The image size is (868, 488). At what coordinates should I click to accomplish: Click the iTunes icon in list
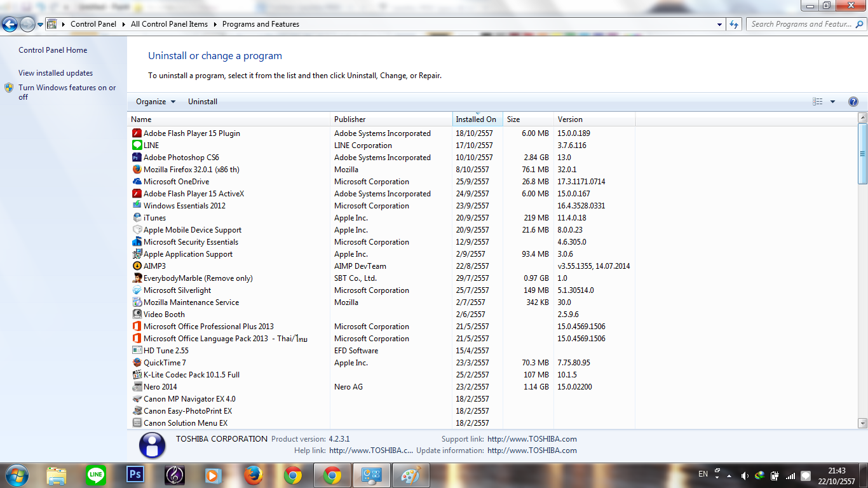point(137,218)
